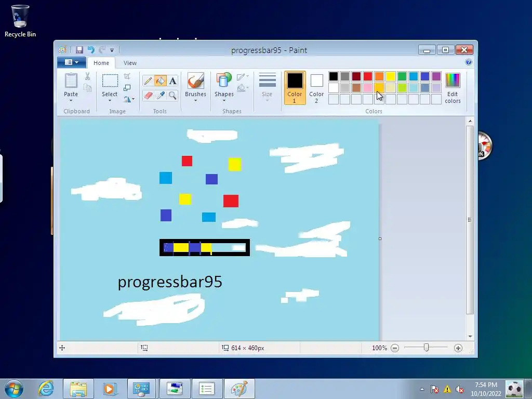
Task: Click the 100% zoom level text
Action: [379, 348]
